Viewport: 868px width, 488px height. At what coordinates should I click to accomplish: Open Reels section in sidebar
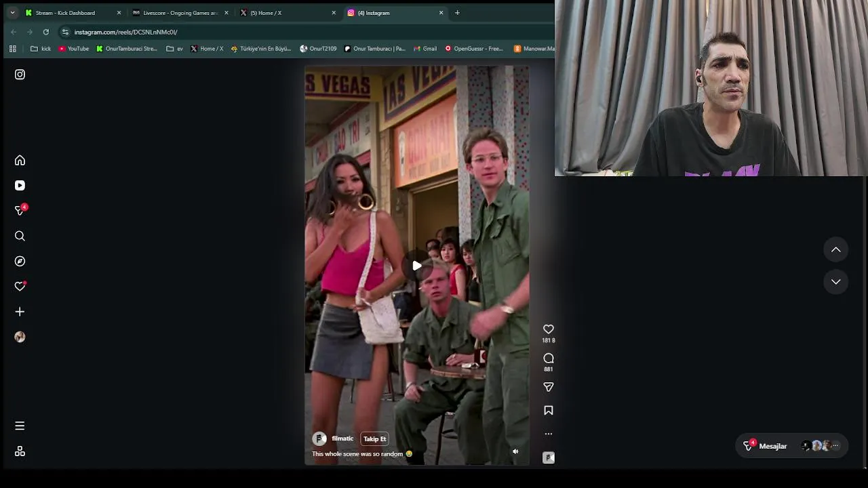click(20, 186)
